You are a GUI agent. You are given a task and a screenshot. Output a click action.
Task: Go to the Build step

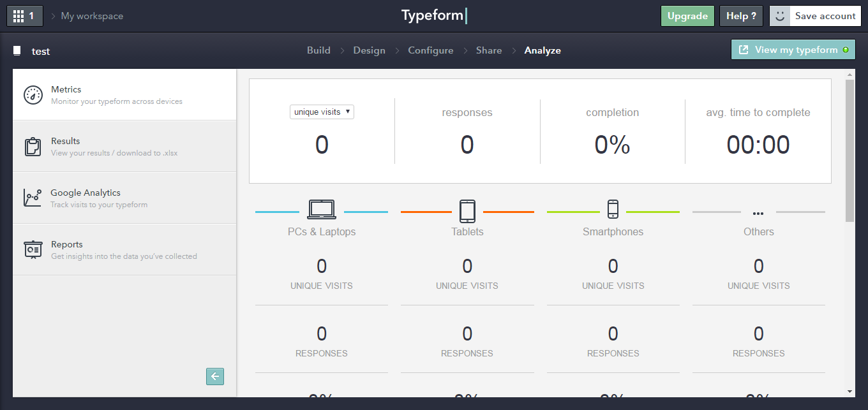318,50
